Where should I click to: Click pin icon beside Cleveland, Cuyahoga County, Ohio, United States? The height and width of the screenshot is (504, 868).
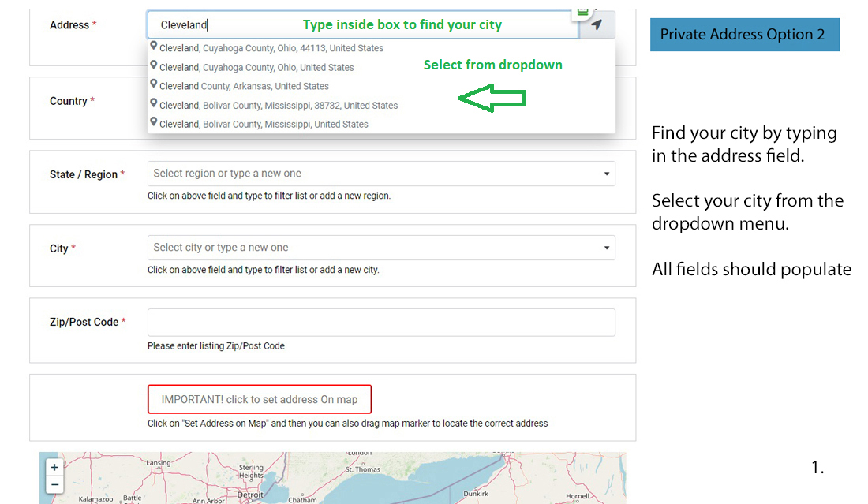[x=154, y=66]
